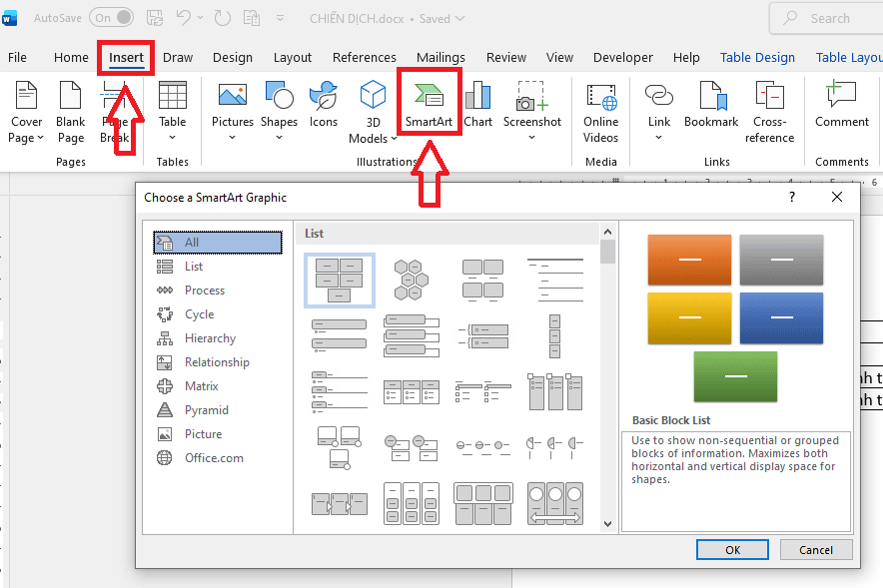The image size is (883, 588).
Task: Choose the Basic Block List layout thumbnail
Action: click(340, 280)
